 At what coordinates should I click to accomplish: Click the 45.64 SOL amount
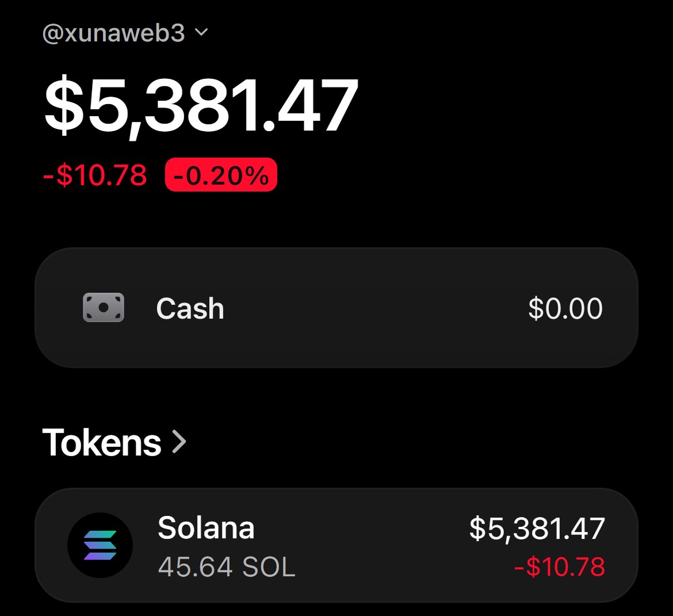coord(227,567)
